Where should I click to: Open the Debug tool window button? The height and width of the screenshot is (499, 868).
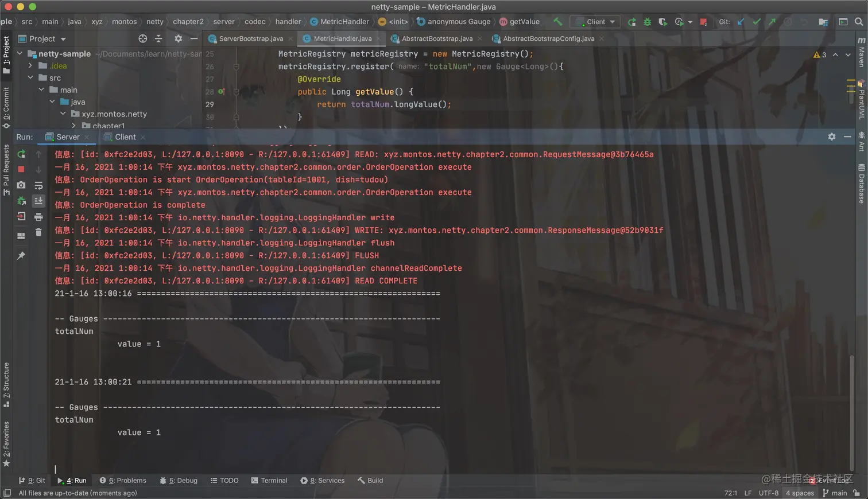pyautogui.click(x=179, y=480)
